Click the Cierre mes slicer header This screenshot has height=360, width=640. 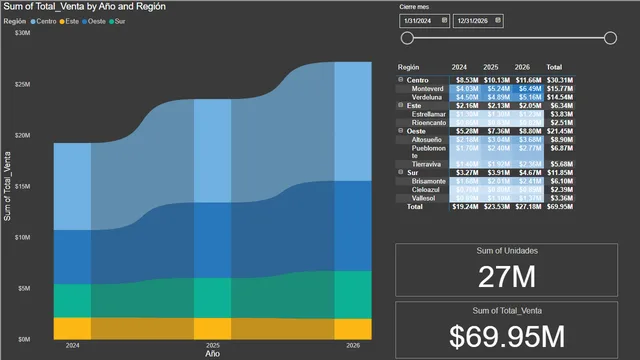click(x=414, y=7)
